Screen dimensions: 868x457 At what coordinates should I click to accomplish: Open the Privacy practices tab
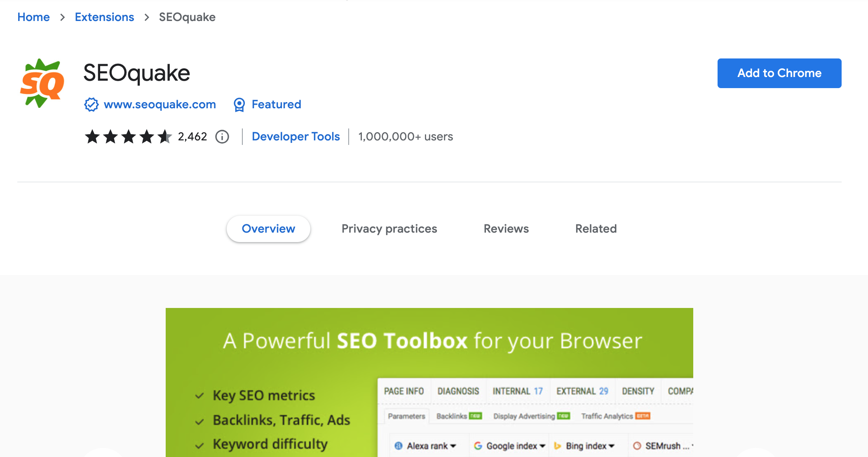pos(389,229)
